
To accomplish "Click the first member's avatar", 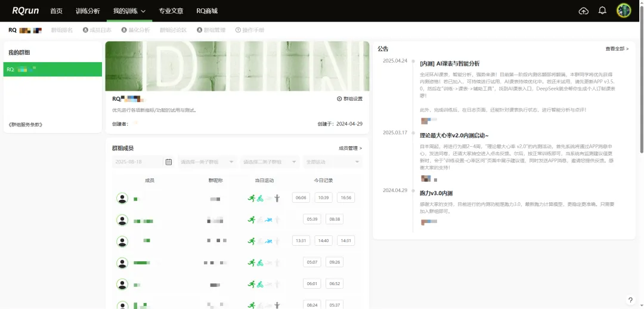I will coord(122,198).
